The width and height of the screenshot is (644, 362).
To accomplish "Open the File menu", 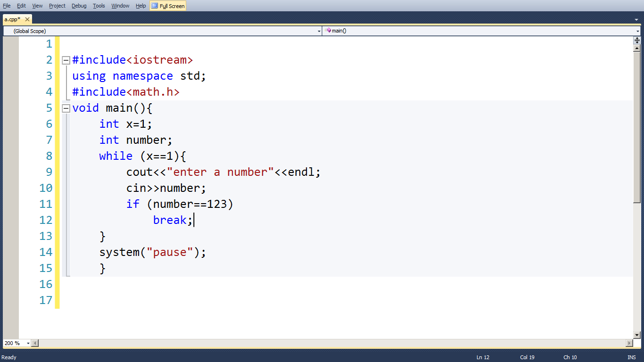I will click(7, 6).
